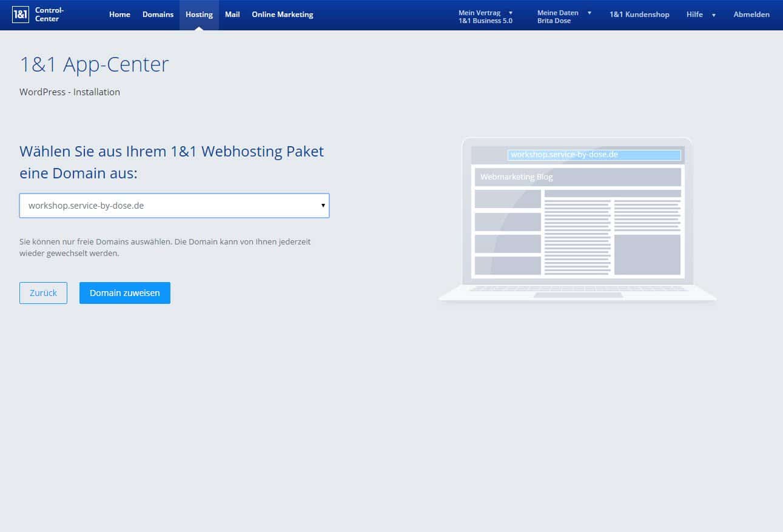The width and height of the screenshot is (783, 532).
Task: Expand the Hilfe menu
Action: click(701, 15)
